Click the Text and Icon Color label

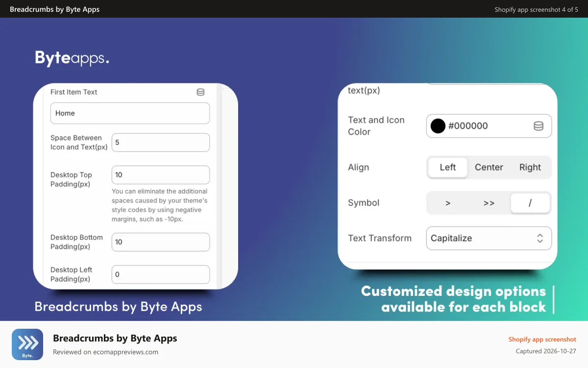[376, 126]
